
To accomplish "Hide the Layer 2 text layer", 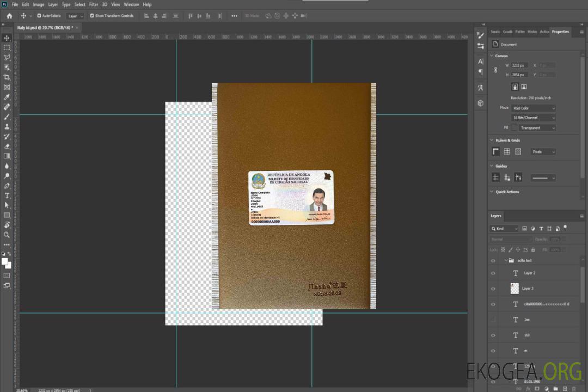I will tap(493, 273).
